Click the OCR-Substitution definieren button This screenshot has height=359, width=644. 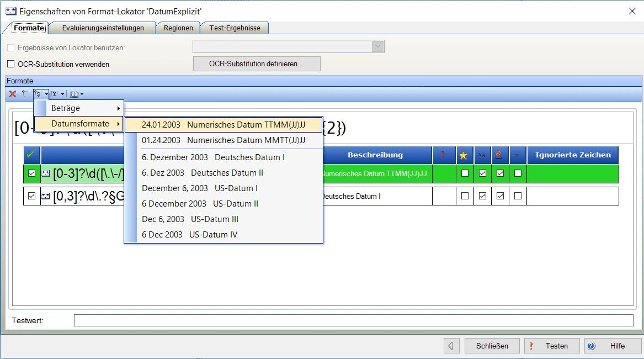click(x=256, y=64)
